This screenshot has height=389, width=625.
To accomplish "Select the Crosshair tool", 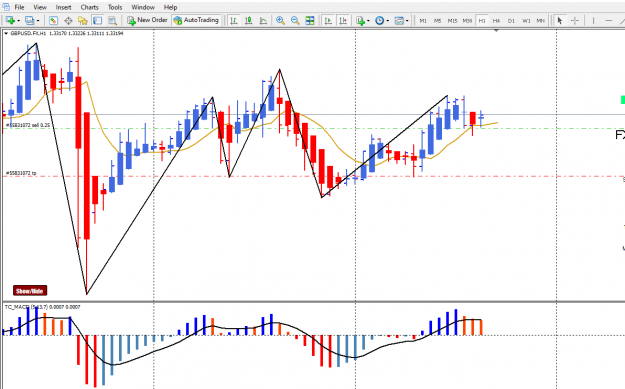I will (575, 20).
